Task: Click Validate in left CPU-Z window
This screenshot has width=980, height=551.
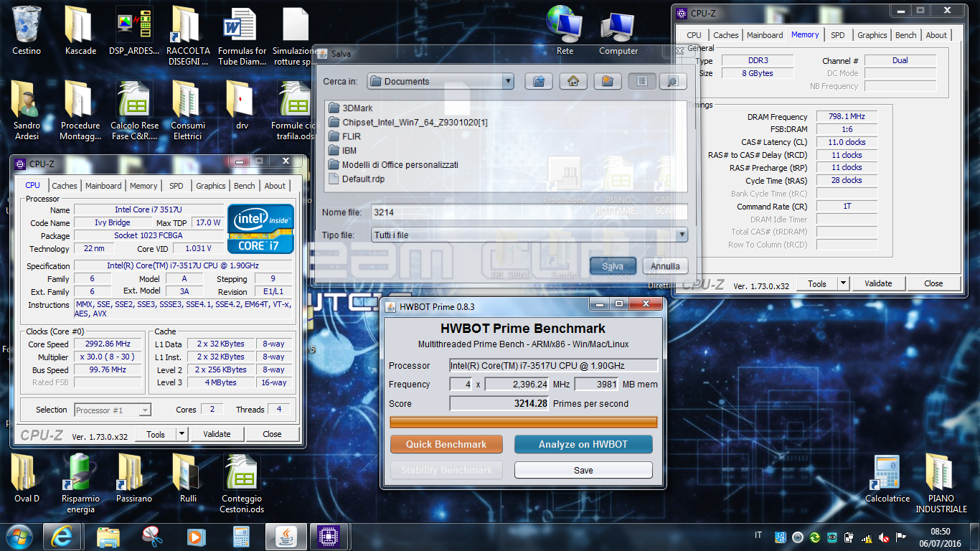Action: [217, 434]
